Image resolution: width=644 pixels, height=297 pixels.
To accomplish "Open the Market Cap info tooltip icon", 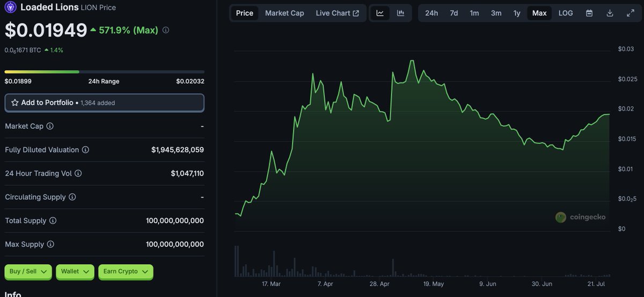I will [x=50, y=126].
